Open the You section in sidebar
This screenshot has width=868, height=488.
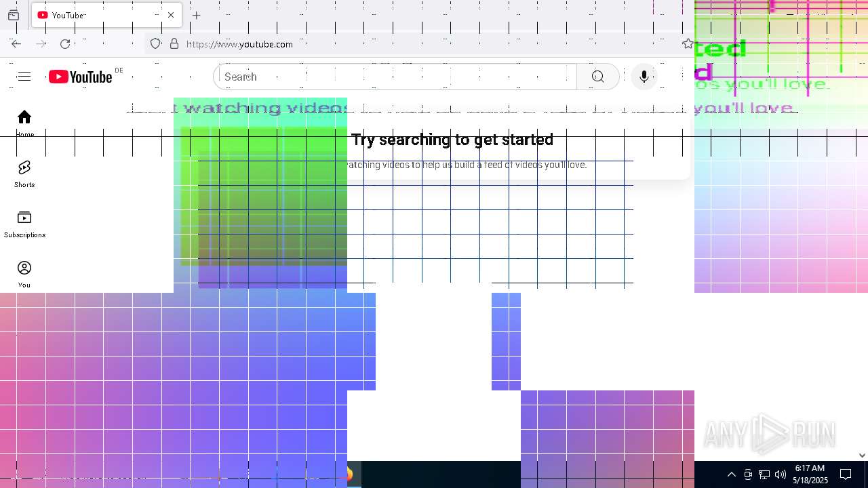(24, 274)
